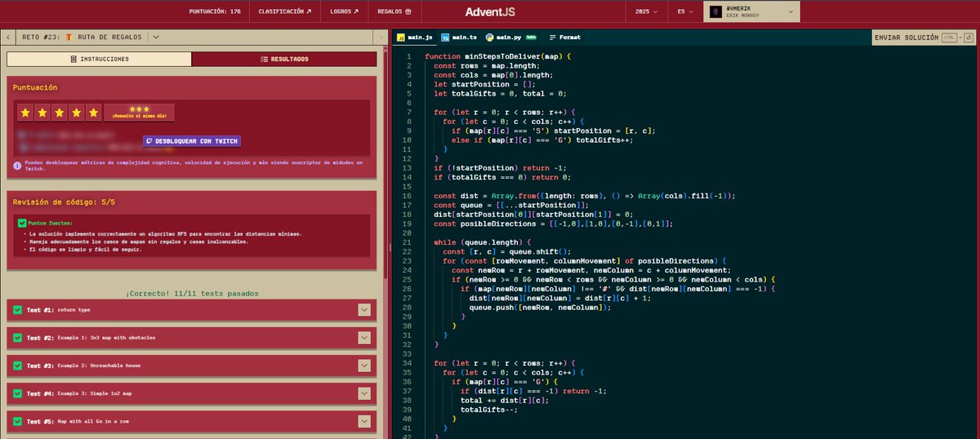Click the TypeScript file icon
The width and height of the screenshot is (980, 439).
445,38
